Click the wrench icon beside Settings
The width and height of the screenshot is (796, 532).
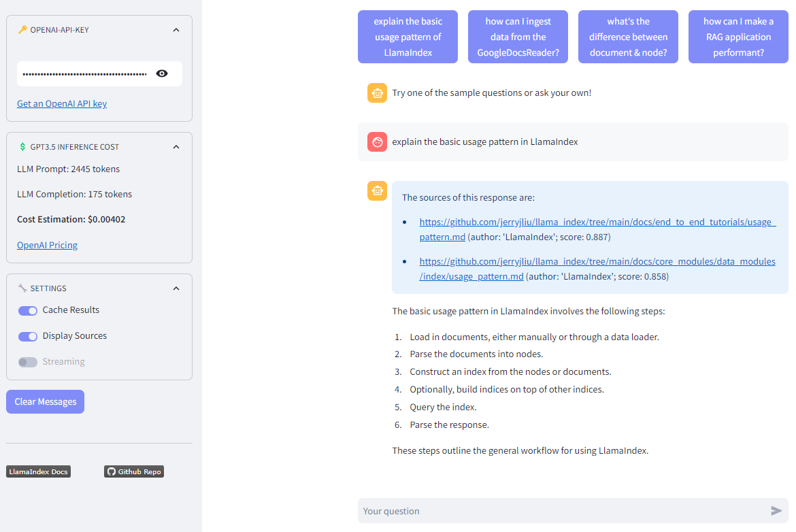[22, 288]
